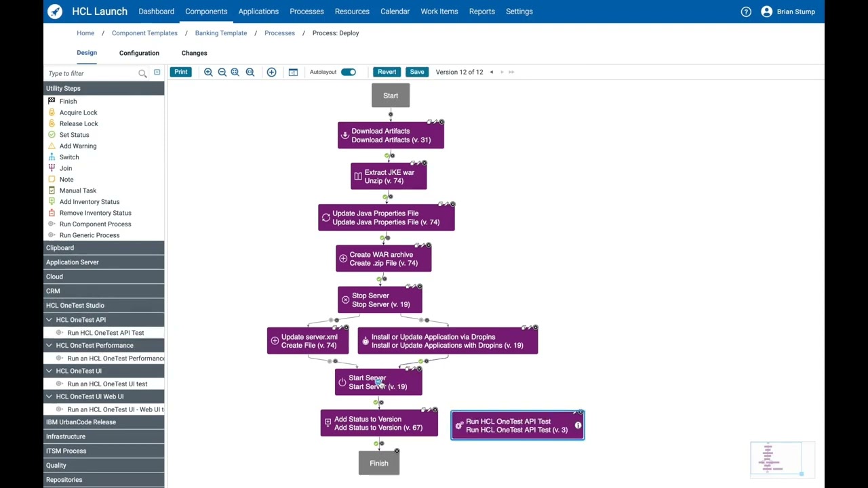868x488 pixels.
Task: Collapse the HCL OneTest API category
Action: click(x=49, y=320)
